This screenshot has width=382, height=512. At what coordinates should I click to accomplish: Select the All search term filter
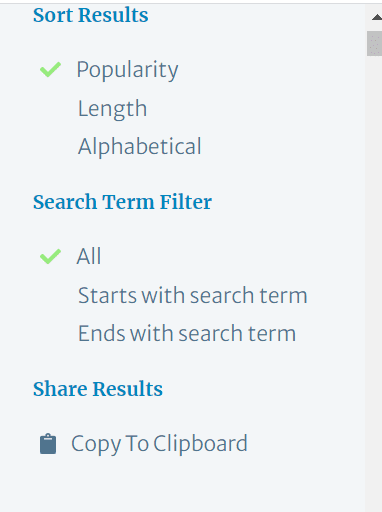click(89, 256)
